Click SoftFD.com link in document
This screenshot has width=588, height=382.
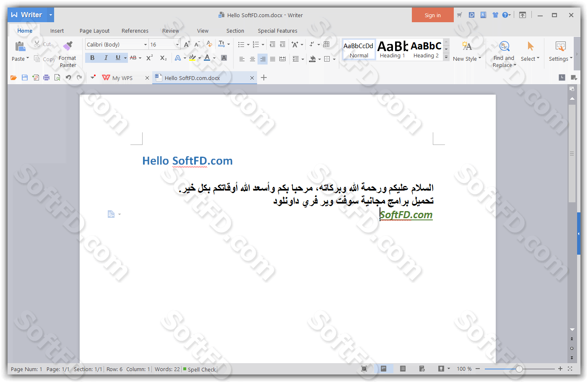[x=406, y=215]
